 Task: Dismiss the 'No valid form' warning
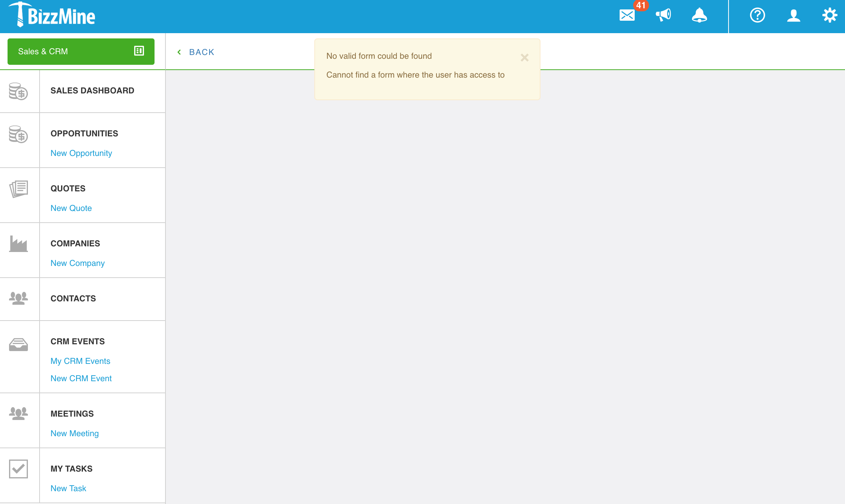click(525, 58)
